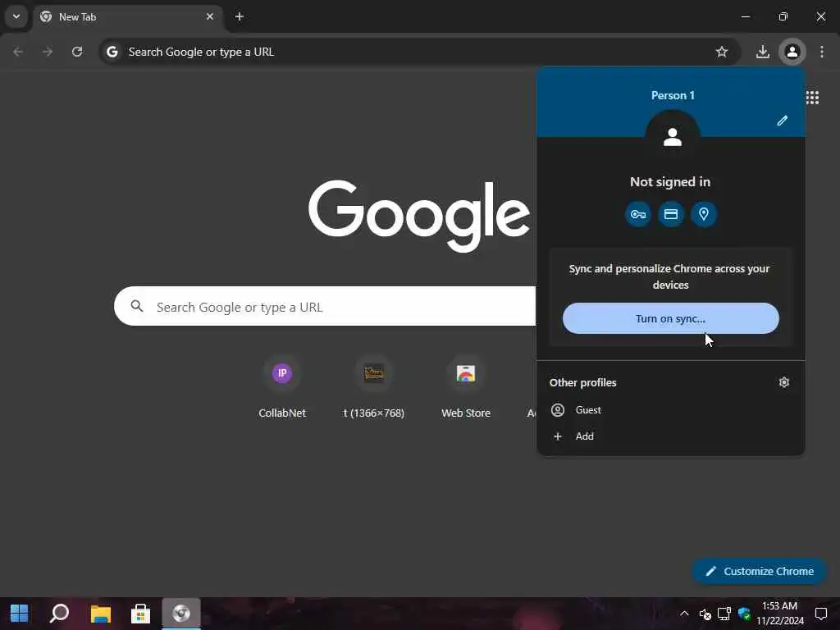Click the Google search box on page
Screen dimensions: 840x630
(x=325, y=307)
